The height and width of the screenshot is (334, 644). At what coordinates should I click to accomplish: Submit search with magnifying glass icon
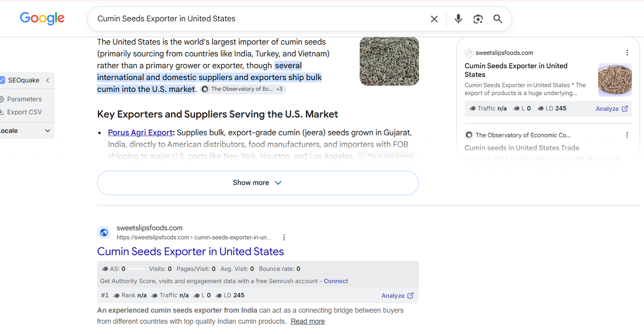click(497, 19)
